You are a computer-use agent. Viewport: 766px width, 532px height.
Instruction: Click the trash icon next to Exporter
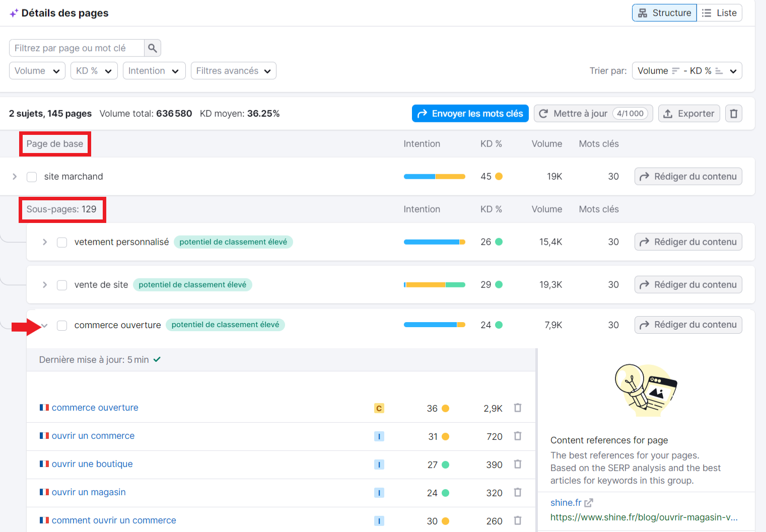coord(733,113)
